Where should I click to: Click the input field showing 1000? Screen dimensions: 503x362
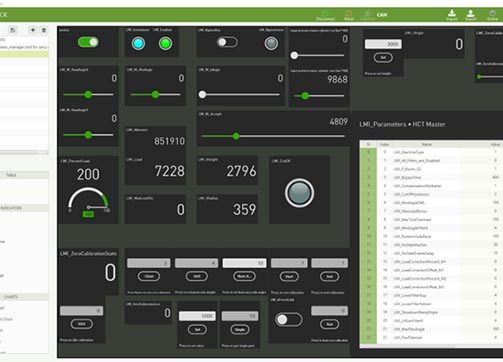pyautogui.click(x=197, y=316)
